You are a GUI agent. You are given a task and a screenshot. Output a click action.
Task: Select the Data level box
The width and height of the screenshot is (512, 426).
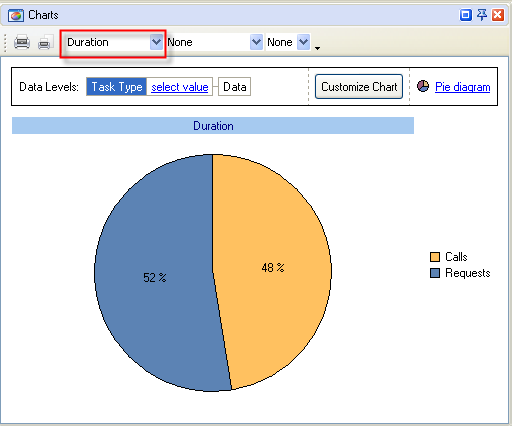[234, 87]
